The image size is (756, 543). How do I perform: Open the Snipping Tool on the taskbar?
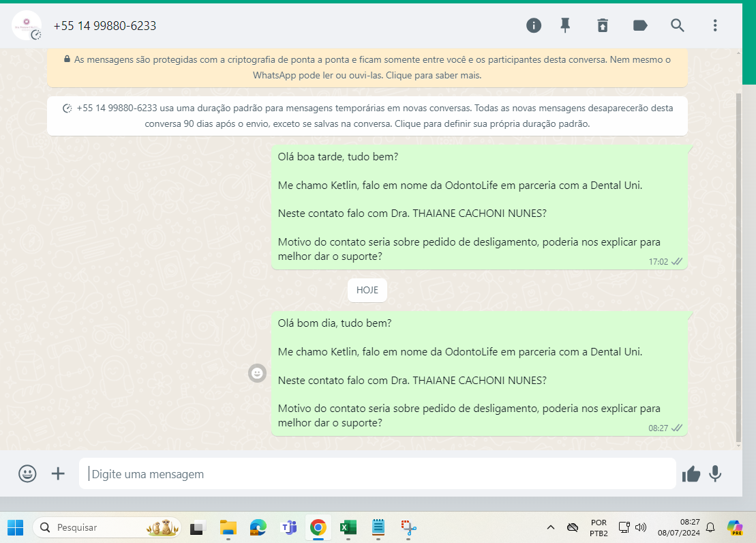tap(408, 527)
